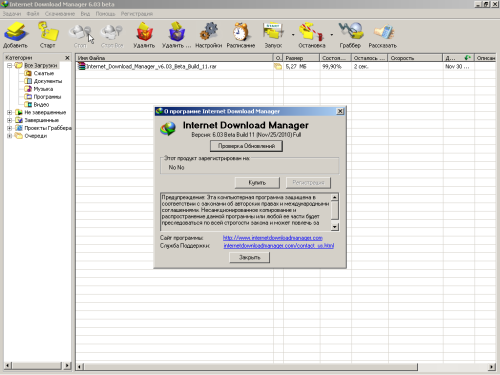Open the internetdownloadmanager.com website link
The image size is (500, 375).
[x=273, y=238]
